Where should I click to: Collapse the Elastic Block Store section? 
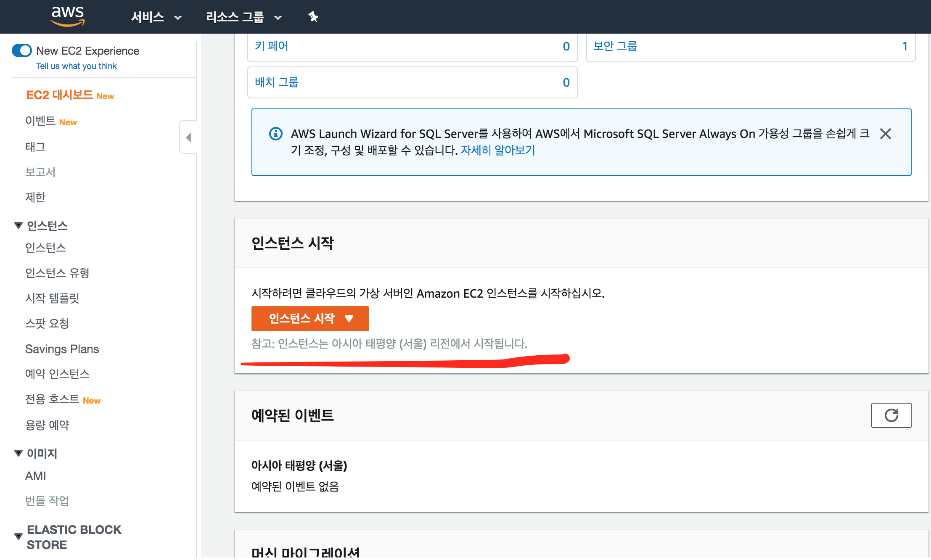[19, 536]
